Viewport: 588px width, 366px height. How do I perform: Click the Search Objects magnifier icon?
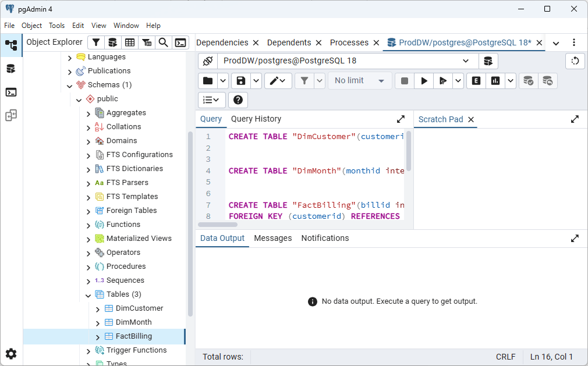tap(164, 42)
